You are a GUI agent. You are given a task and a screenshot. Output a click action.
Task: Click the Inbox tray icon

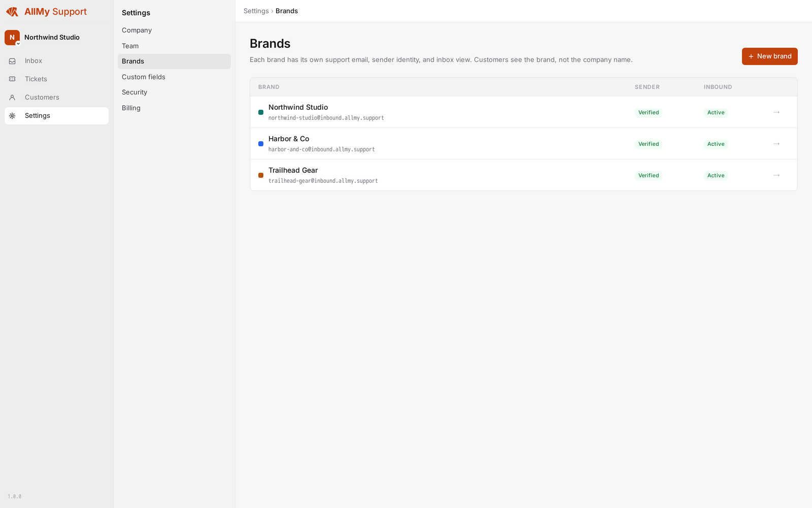pyautogui.click(x=12, y=61)
